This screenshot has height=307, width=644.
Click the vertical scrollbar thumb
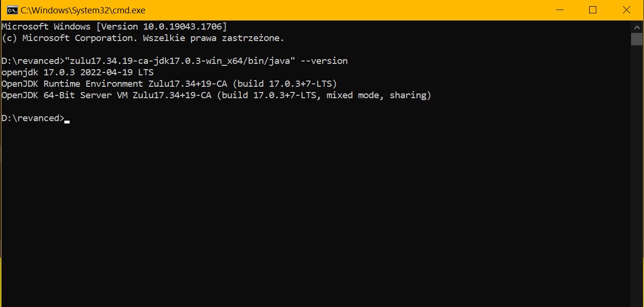tap(637, 39)
